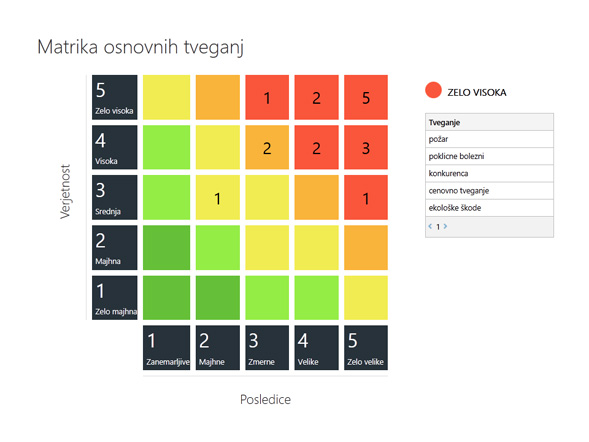Click the next page arrow in Tveganje table

point(445,226)
